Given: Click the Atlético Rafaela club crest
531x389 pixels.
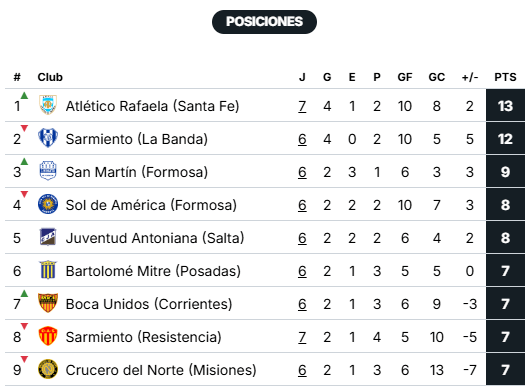Looking at the screenshot, I should [x=48, y=105].
